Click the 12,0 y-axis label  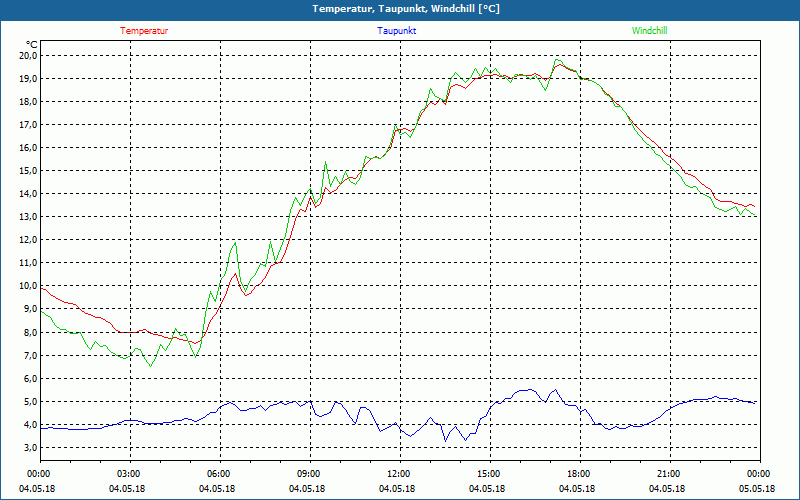click(x=28, y=240)
